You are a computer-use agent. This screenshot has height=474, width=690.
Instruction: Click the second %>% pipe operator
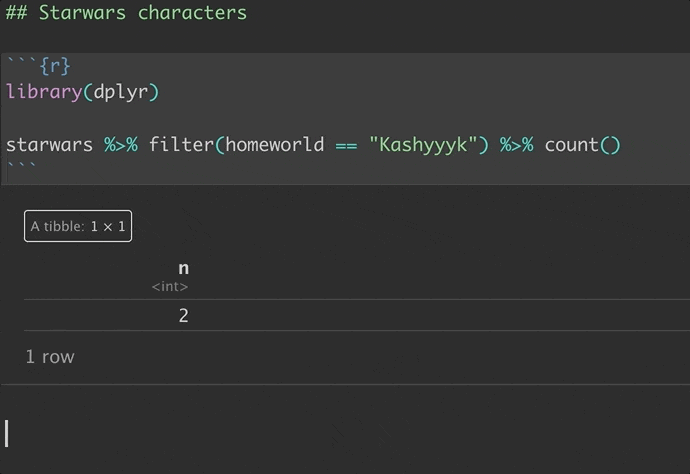[x=517, y=145]
